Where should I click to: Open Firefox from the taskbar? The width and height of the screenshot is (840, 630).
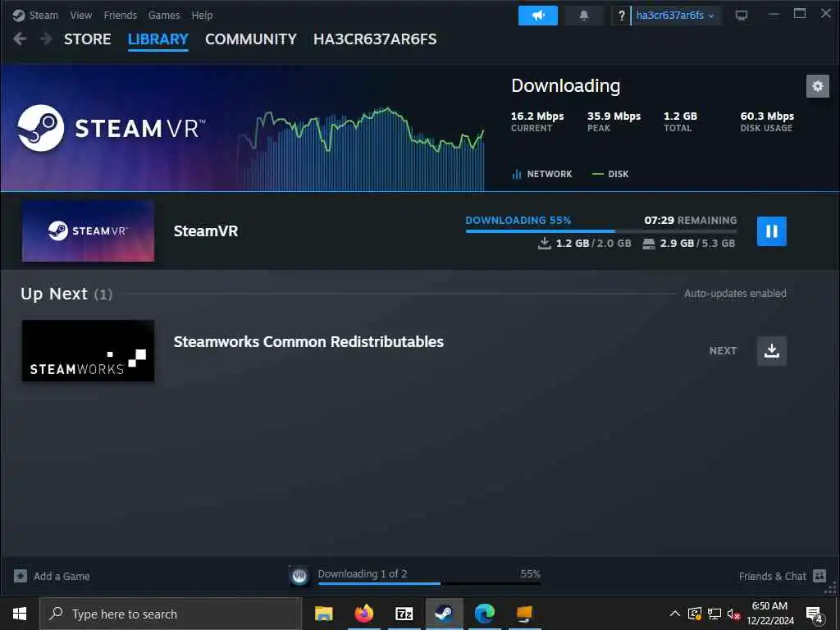click(364, 614)
